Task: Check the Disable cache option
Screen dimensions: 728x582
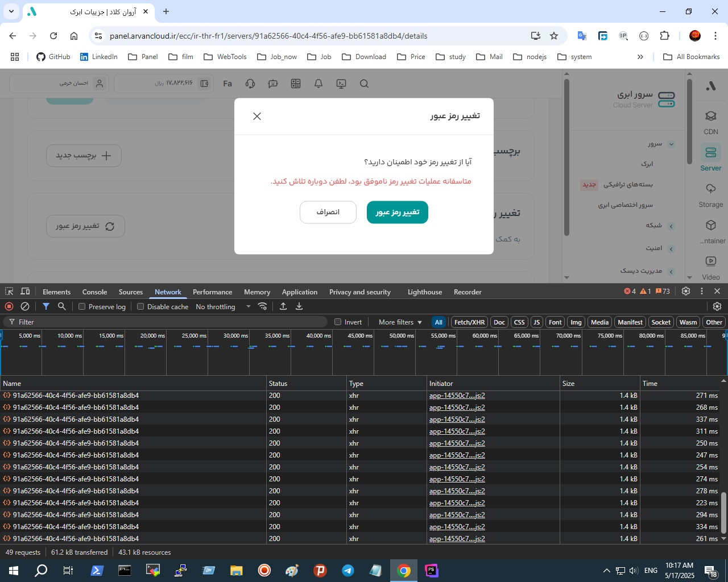Action: pyautogui.click(x=140, y=306)
